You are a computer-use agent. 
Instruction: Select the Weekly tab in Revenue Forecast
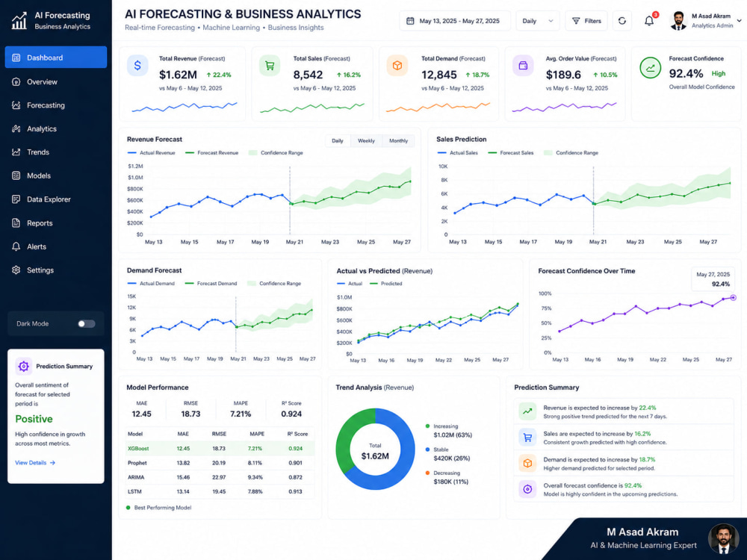pos(366,140)
